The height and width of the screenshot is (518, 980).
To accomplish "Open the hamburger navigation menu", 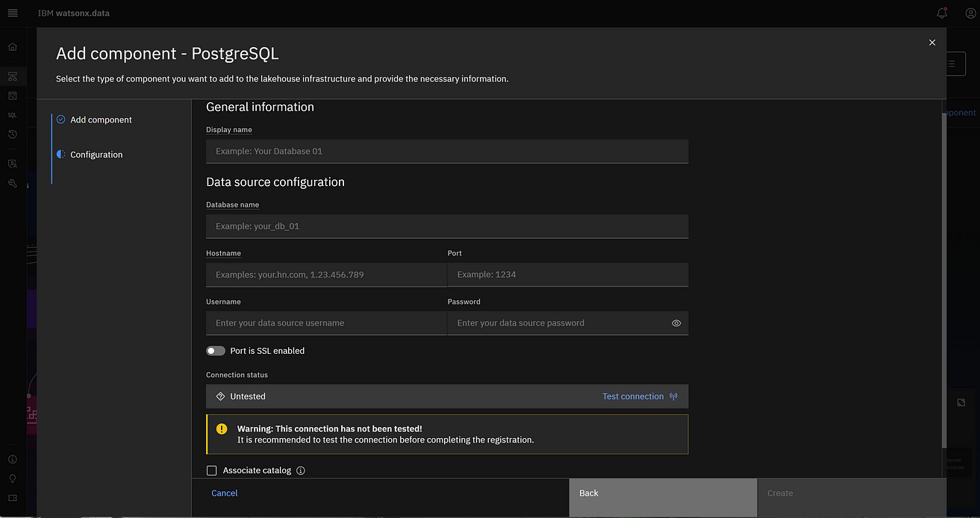I will [x=13, y=13].
